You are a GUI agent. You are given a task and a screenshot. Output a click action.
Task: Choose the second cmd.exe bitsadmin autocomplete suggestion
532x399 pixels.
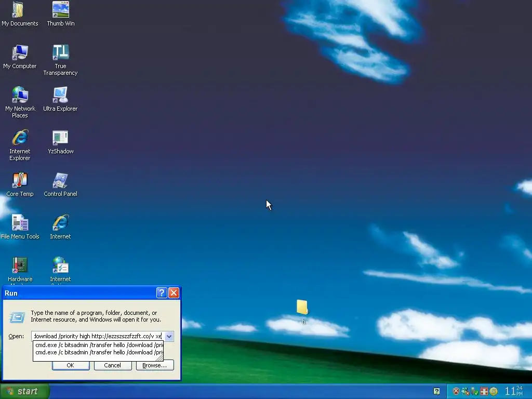point(98,353)
